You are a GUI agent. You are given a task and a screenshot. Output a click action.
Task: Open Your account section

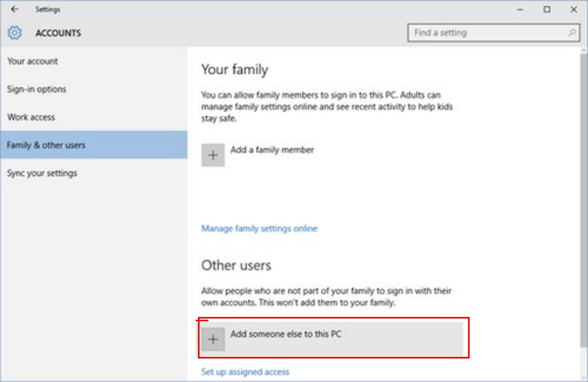pyautogui.click(x=94, y=61)
